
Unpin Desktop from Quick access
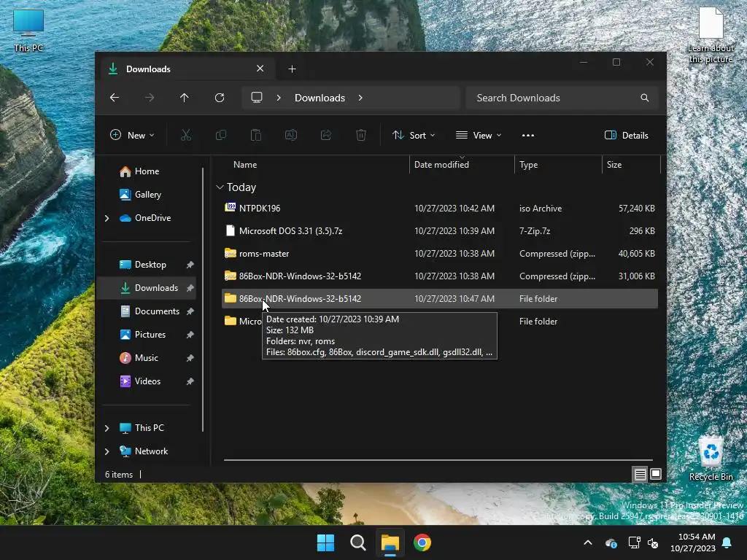coord(190,265)
